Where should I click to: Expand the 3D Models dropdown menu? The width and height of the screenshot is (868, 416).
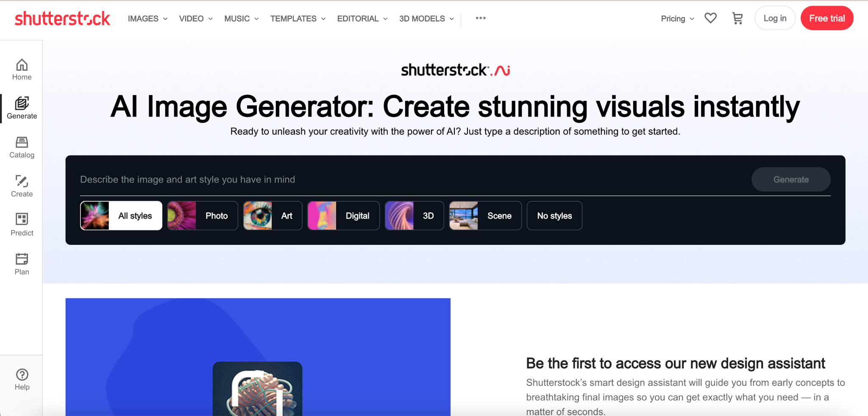(427, 19)
